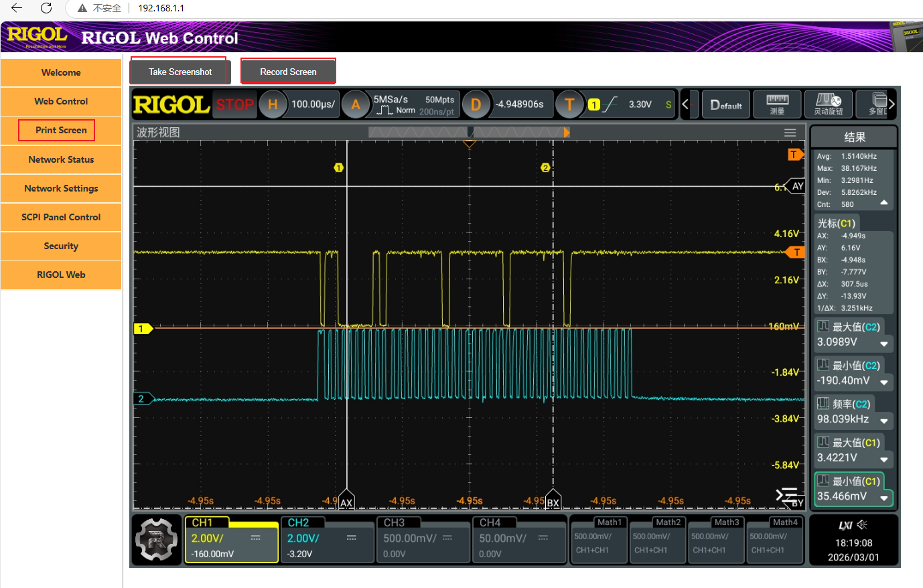Enable the Math4 channel
Viewport: 923px width, 588px height.
pyautogui.click(x=774, y=540)
